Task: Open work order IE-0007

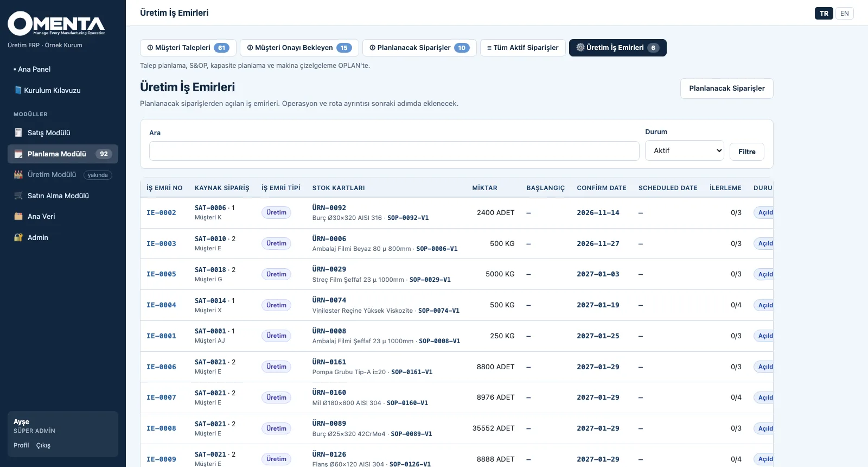Action: point(161,397)
